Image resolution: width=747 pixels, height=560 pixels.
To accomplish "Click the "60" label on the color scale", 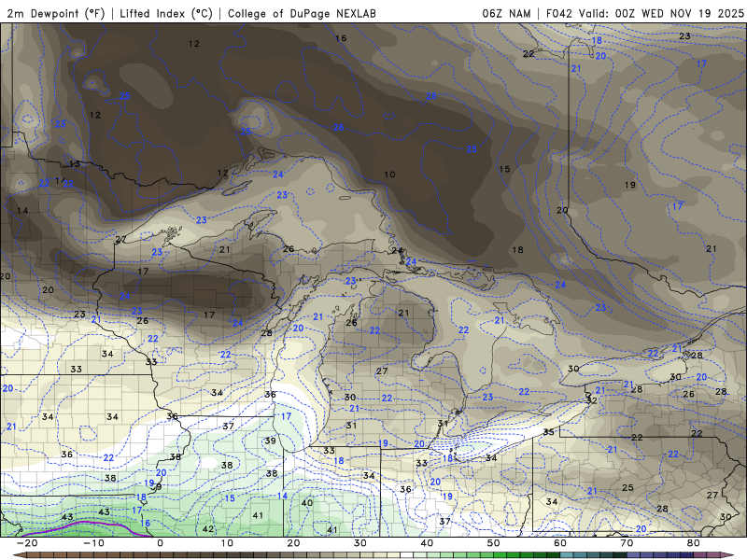I will tap(560, 543).
